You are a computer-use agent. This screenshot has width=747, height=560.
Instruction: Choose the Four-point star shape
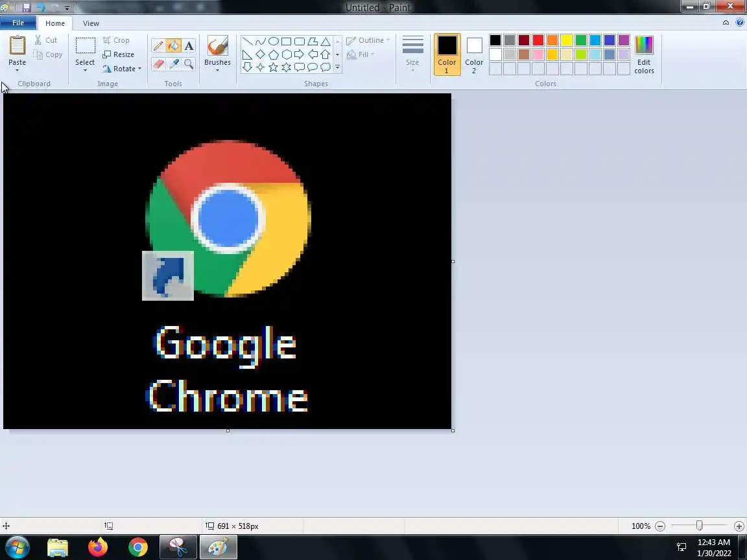tap(260, 67)
